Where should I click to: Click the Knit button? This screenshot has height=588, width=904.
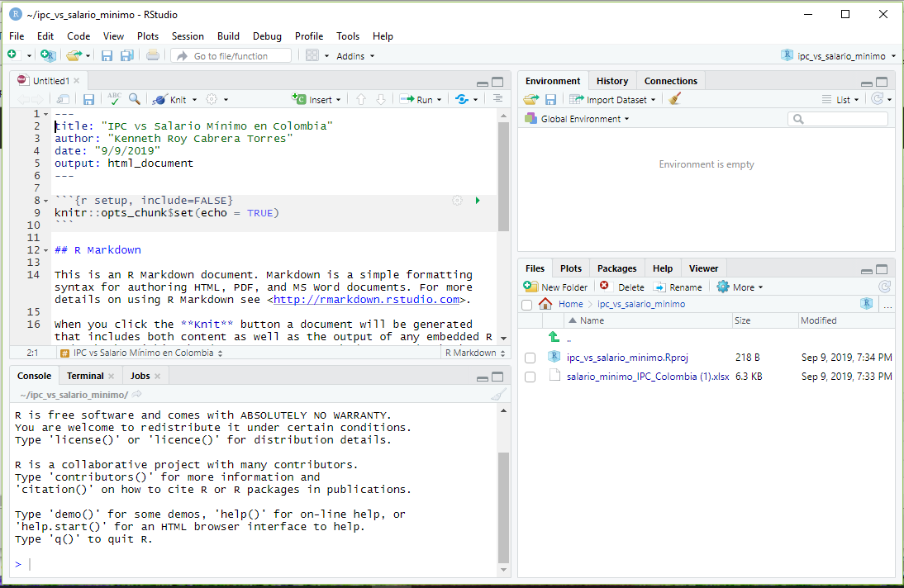click(x=169, y=99)
